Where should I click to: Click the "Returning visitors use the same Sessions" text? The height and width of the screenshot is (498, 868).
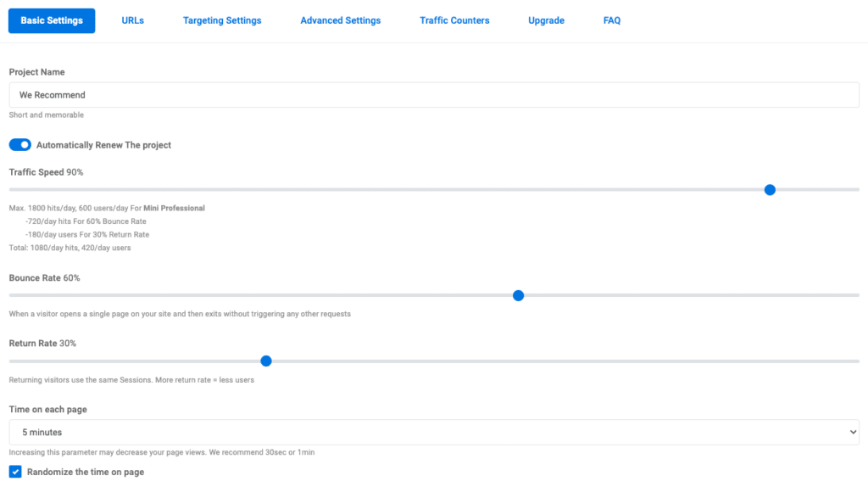pos(131,380)
